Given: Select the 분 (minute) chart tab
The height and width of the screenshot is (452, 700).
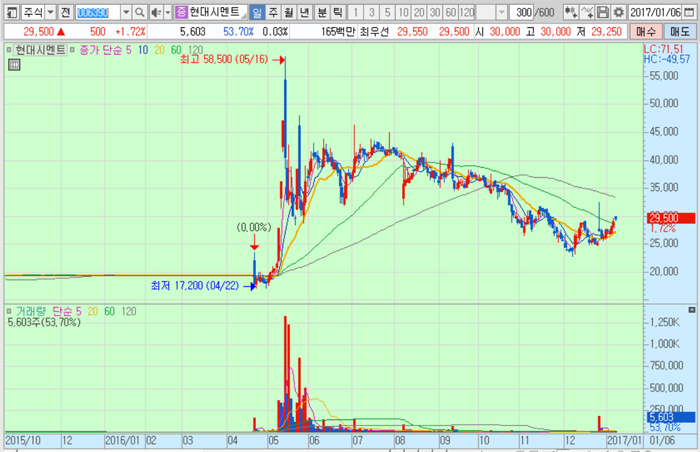Looking at the screenshot, I should tap(321, 12).
